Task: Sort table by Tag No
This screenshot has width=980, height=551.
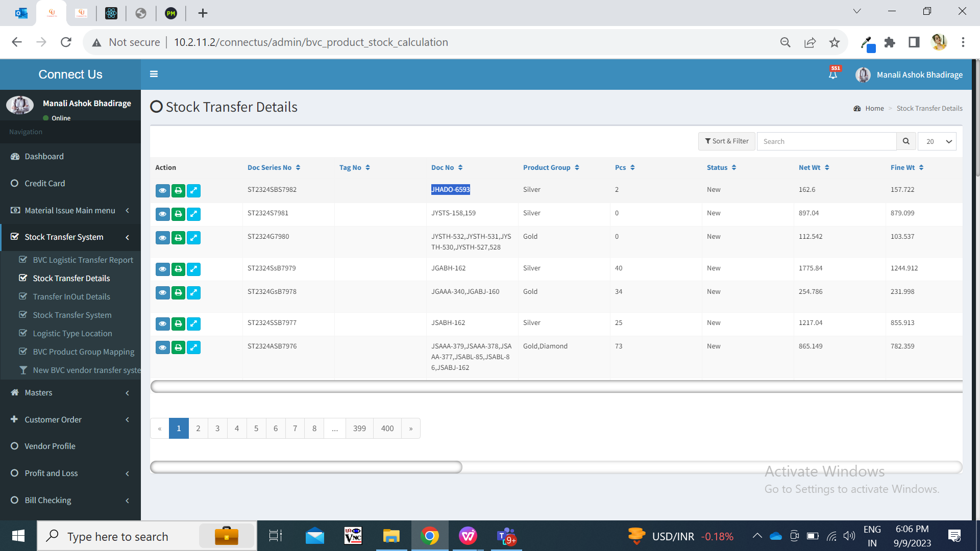Action: 355,167
